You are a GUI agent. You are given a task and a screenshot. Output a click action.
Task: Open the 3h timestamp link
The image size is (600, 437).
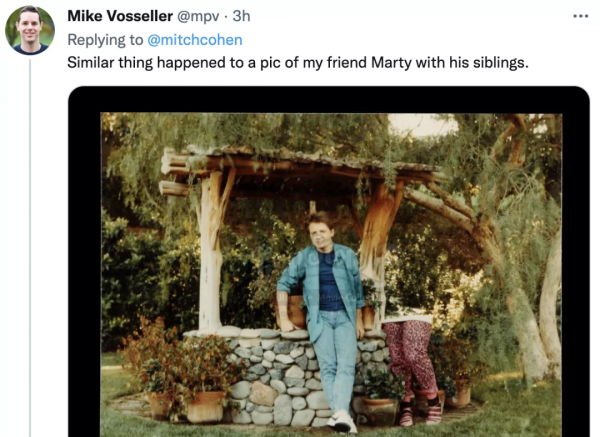pyautogui.click(x=243, y=17)
